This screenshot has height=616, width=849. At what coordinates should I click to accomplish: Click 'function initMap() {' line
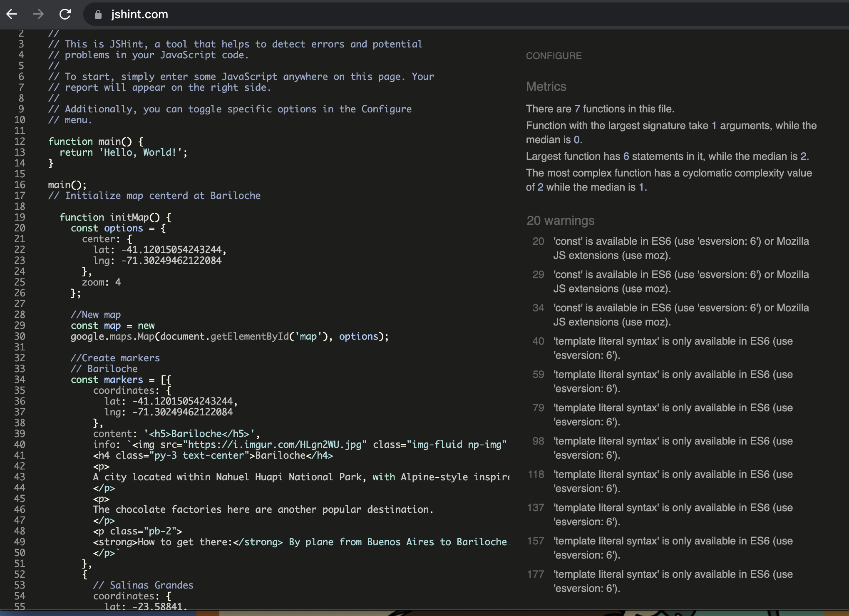click(x=115, y=217)
